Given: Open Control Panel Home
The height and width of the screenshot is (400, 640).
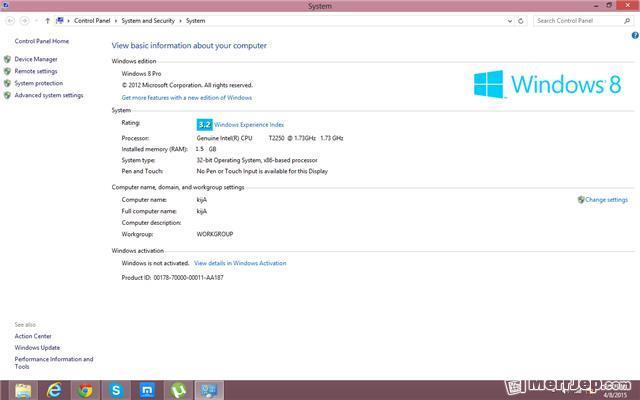Looking at the screenshot, I should (x=42, y=41).
